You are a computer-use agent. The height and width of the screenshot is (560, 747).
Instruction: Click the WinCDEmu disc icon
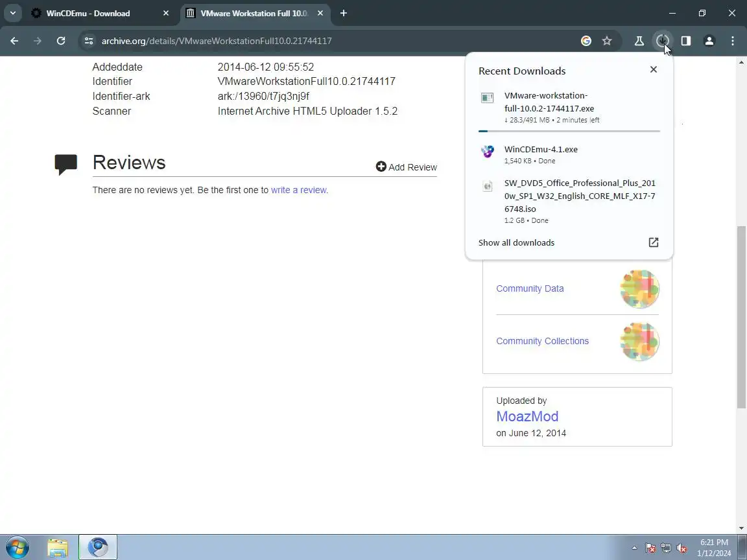488,152
